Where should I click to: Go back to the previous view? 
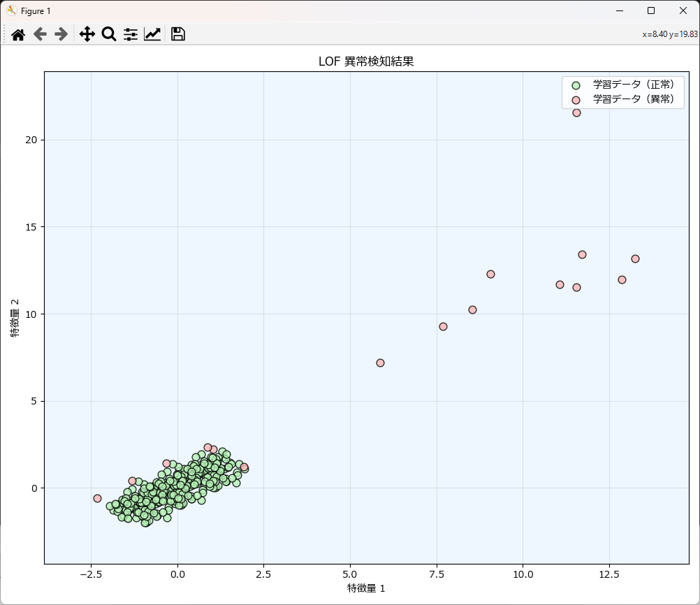tap(40, 34)
